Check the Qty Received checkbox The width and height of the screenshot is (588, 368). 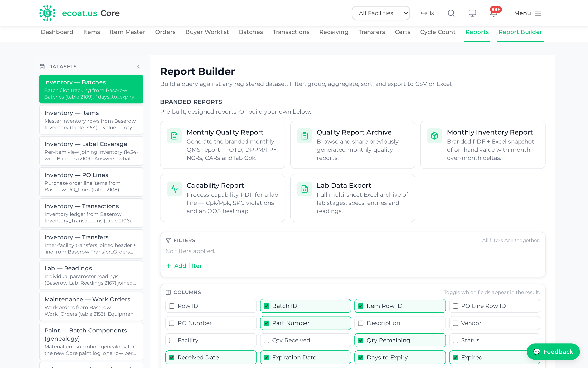(x=267, y=340)
